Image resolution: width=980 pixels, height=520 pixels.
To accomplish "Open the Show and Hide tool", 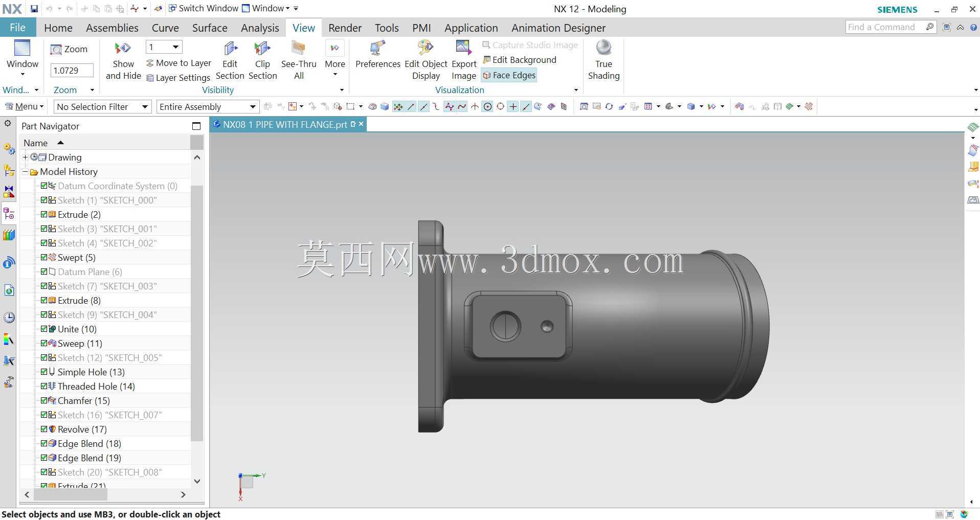I will click(123, 60).
